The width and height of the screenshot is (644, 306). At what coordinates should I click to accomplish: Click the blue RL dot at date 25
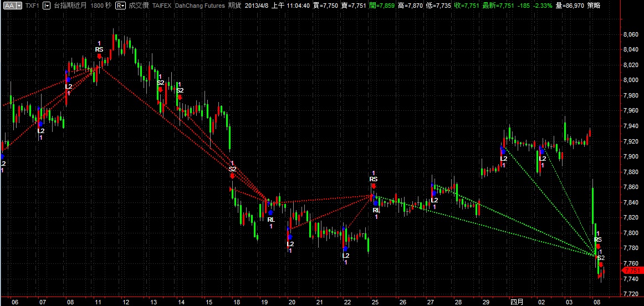coord(376,203)
